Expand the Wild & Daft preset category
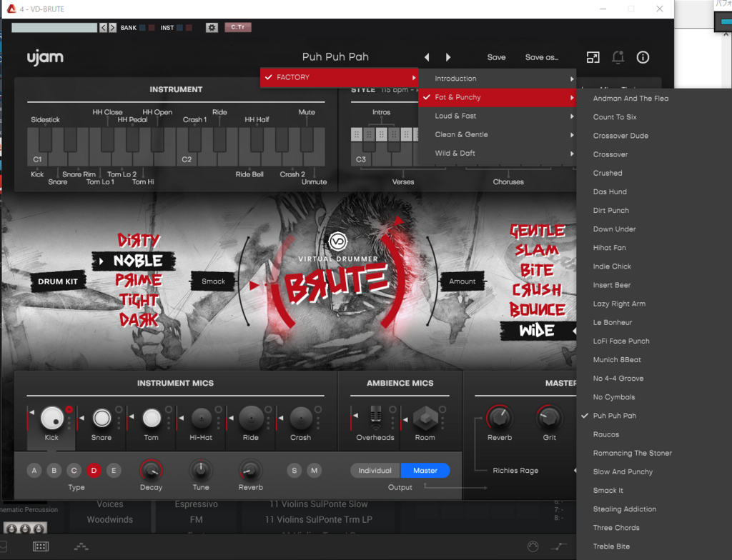732x560 pixels. 498,153
